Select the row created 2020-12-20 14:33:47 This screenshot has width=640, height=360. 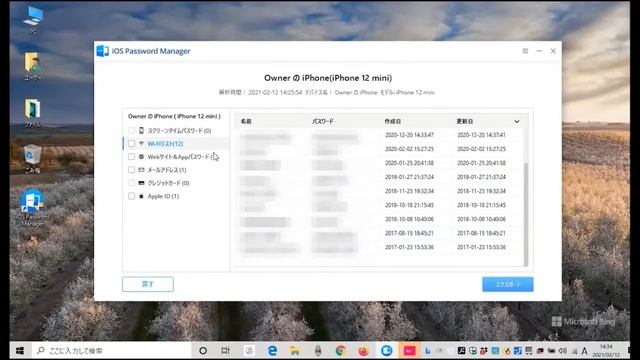(x=379, y=135)
